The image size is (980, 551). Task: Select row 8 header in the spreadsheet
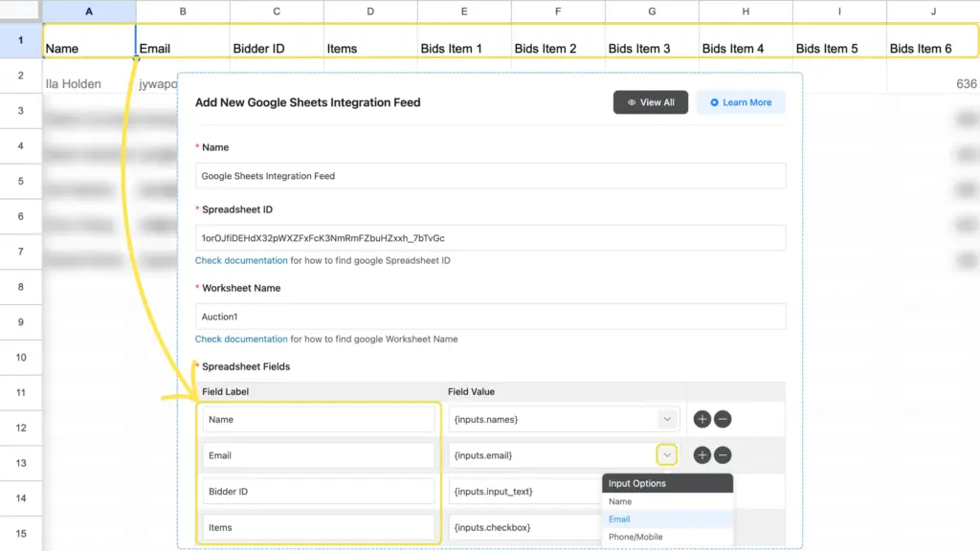click(x=21, y=287)
